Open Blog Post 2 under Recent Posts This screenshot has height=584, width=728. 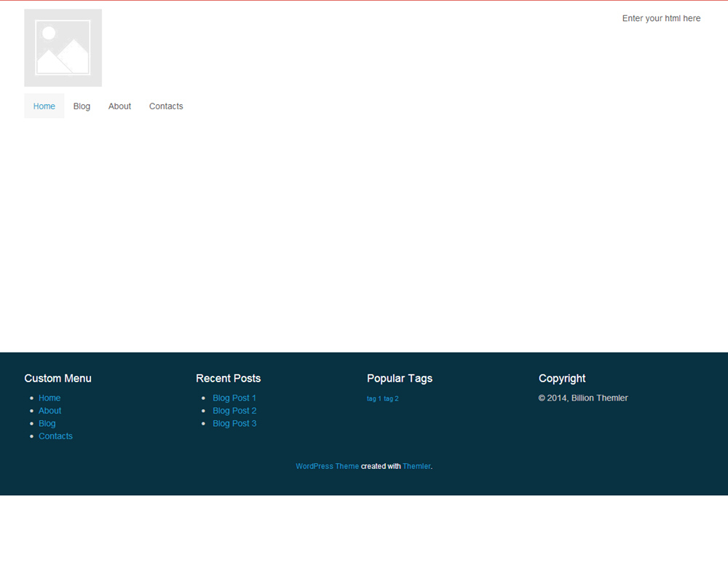click(x=234, y=411)
